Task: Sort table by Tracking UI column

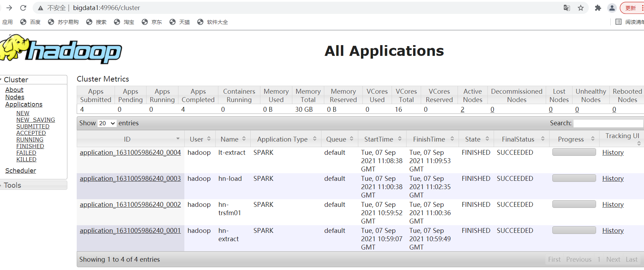Action: (622, 139)
